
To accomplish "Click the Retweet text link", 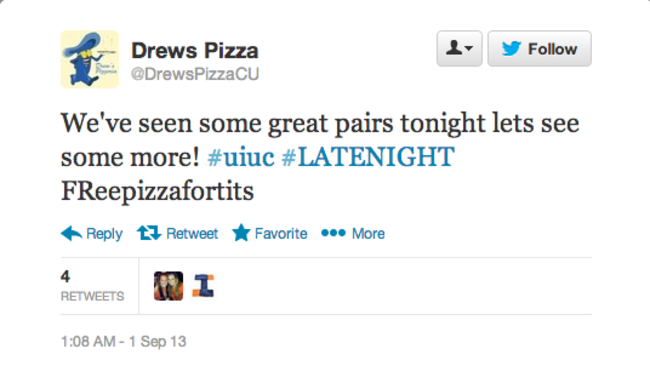I will pyautogui.click(x=192, y=233).
